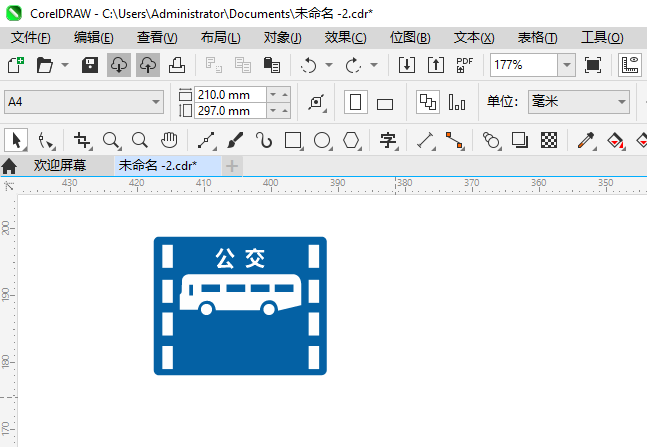Select the Drop Shadow tool
The image size is (647, 447).
pyautogui.click(x=520, y=140)
